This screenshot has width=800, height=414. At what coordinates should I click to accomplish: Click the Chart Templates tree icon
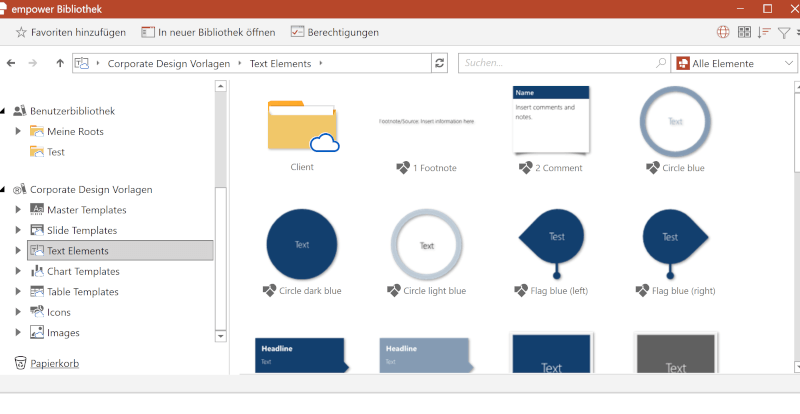point(37,271)
